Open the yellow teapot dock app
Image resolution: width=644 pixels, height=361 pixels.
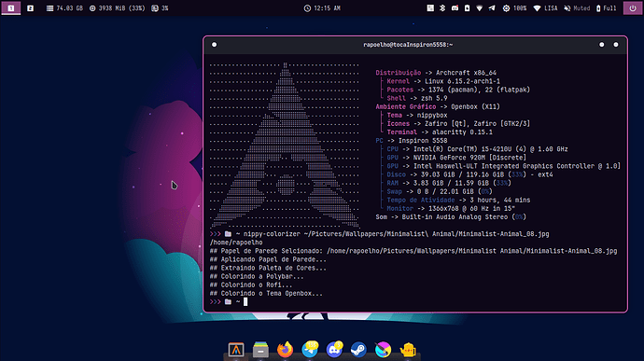click(x=408, y=350)
